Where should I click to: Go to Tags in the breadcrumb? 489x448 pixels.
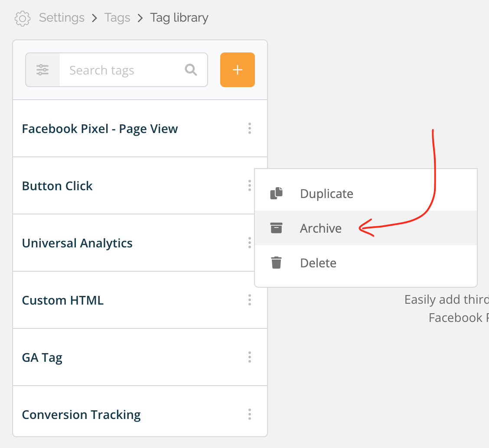point(117,18)
